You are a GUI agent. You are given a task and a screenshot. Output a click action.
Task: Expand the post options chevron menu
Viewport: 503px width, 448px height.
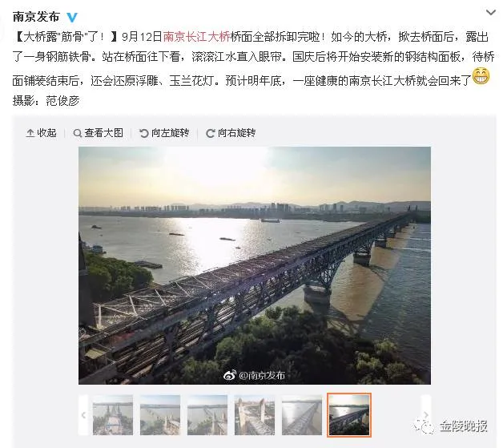[x=491, y=13]
